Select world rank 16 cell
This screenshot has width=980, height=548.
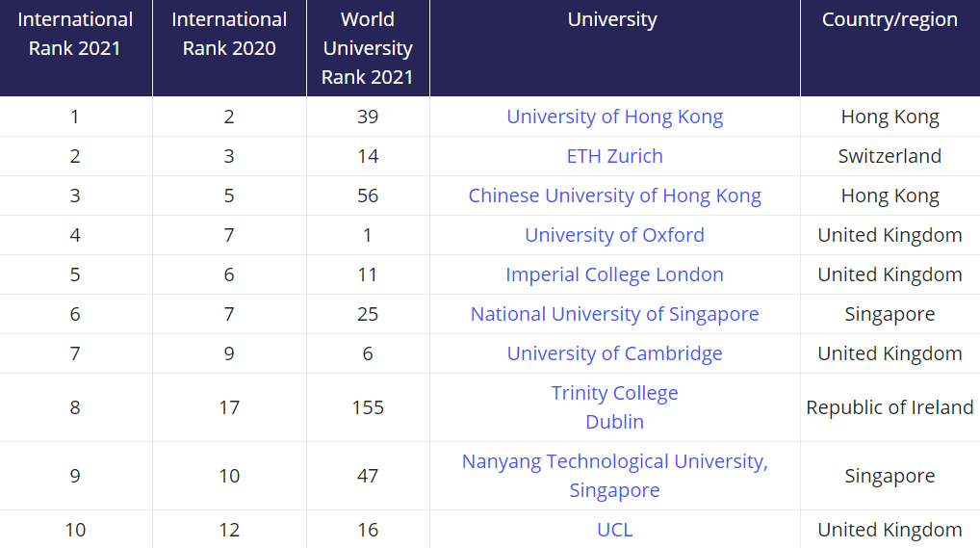coord(368,530)
